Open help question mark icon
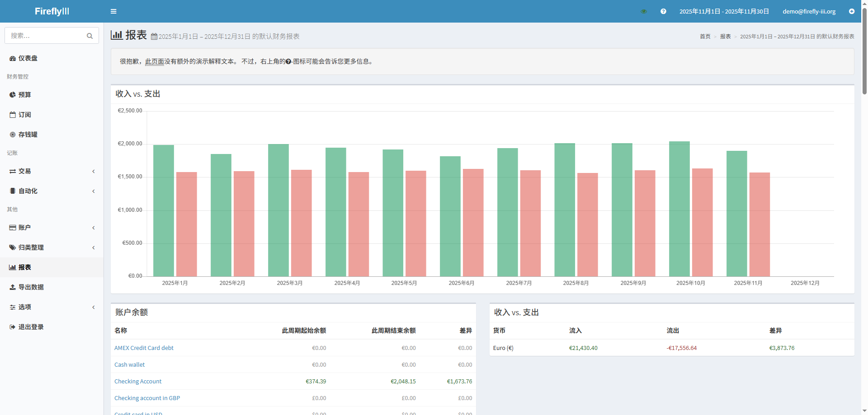Image resolution: width=868 pixels, height=415 pixels. click(x=663, y=11)
